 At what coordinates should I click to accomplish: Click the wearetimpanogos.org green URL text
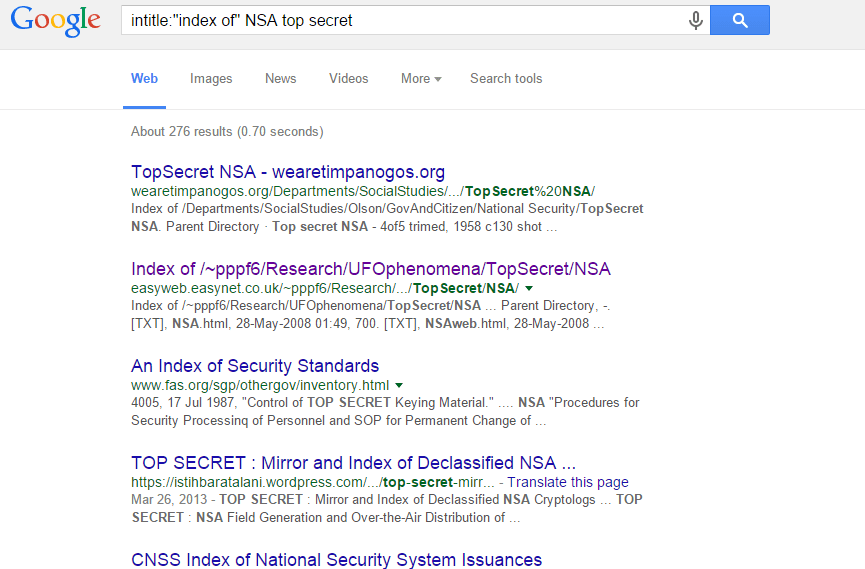tap(363, 191)
